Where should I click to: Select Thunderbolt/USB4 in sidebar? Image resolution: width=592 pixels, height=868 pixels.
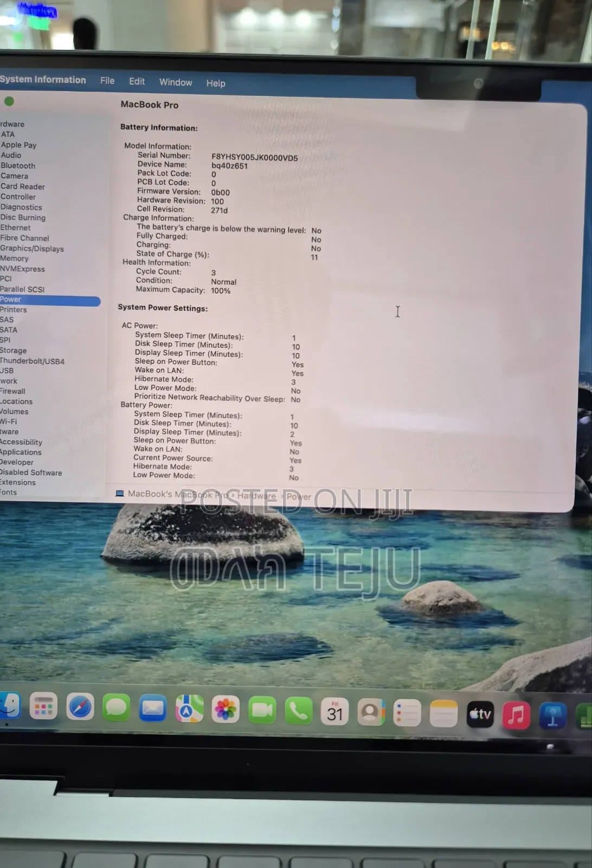point(32,361)
